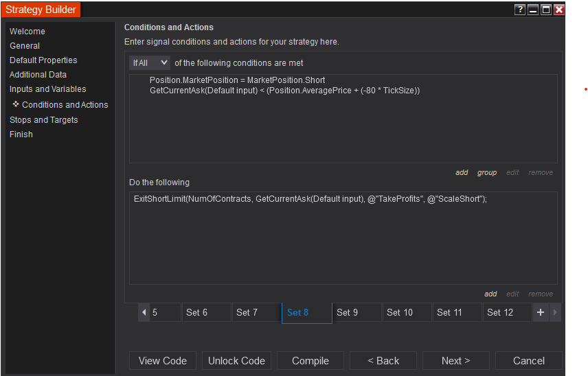Open the Set 12 tab

coord(506,312)
